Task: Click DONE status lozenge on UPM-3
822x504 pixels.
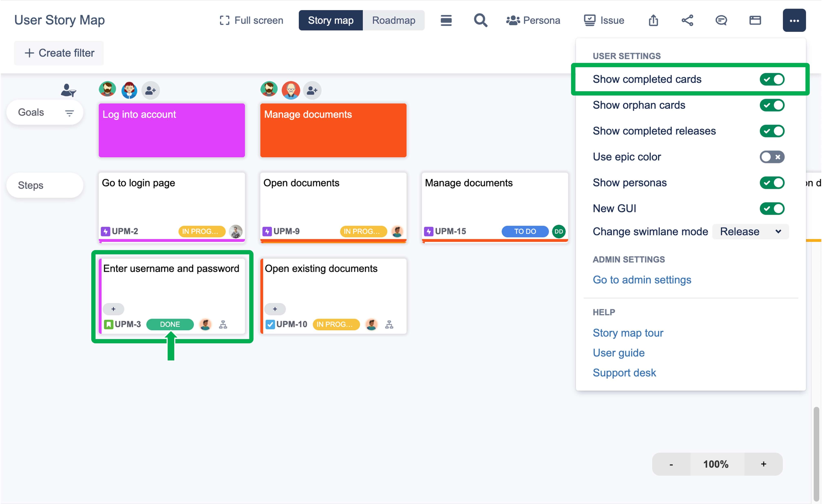Action: pos(170,324)
